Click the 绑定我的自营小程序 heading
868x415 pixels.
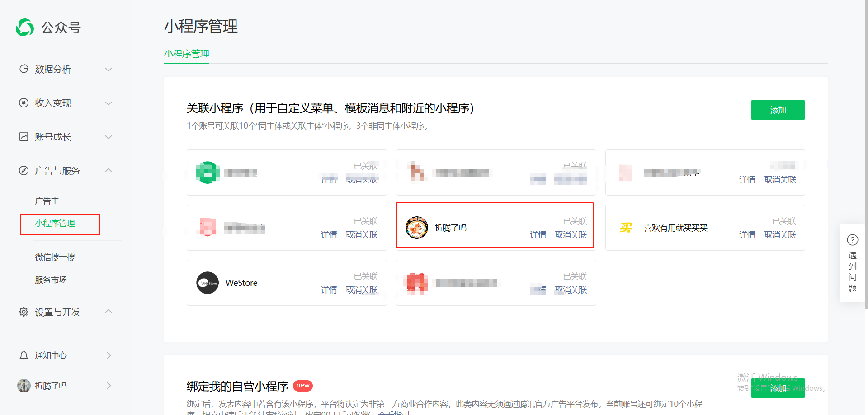pyautogui.click(x=237, y=386)
